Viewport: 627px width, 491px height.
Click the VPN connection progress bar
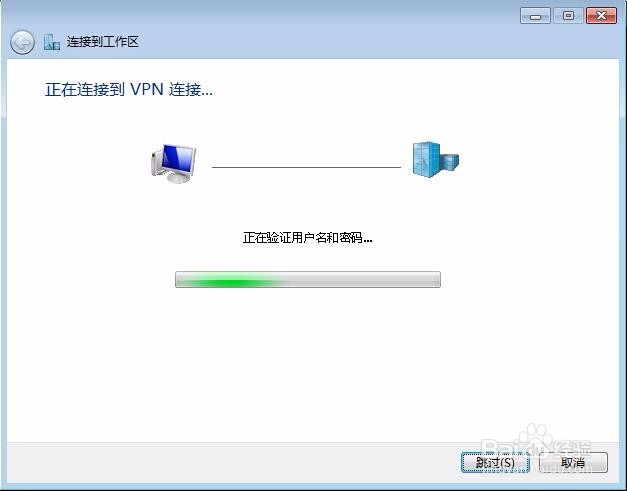(308, 279)
